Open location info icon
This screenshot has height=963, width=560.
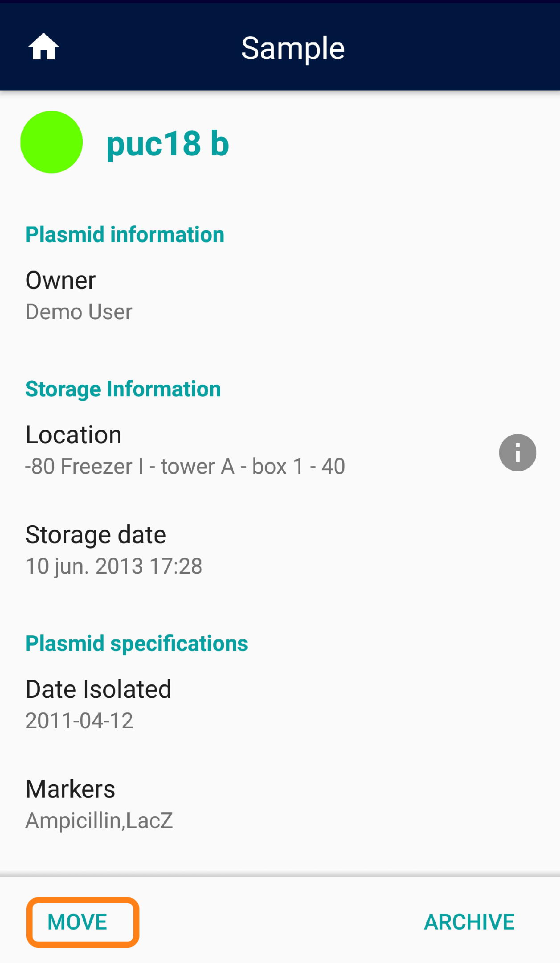(x=517, y=453)
